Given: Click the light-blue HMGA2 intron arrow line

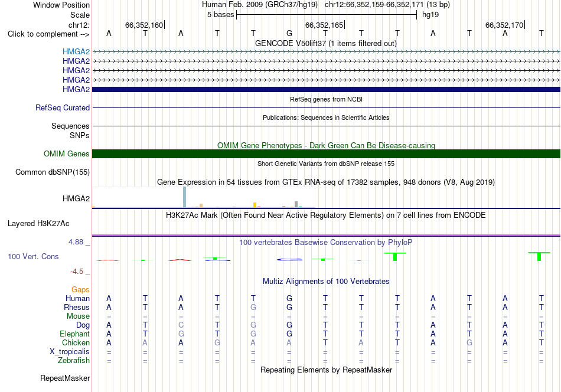Looking at the screenshot, I should pyautogui.click(x=326, y=52).
